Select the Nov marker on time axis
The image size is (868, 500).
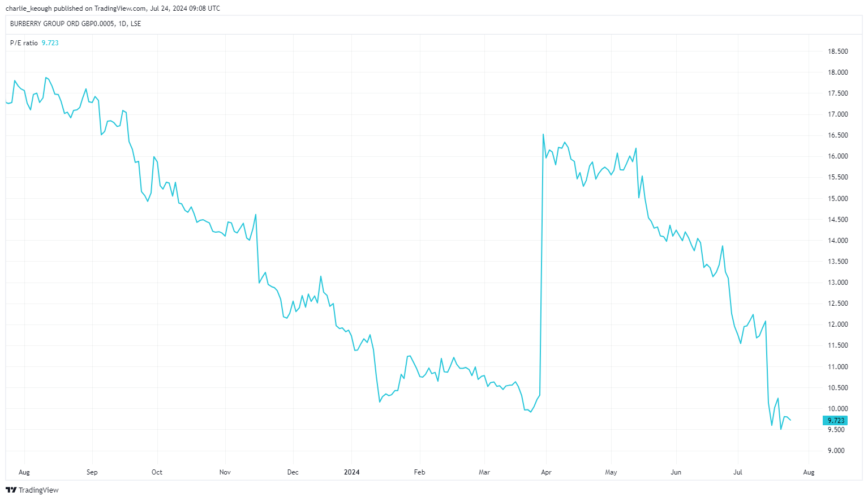point(225,472)
